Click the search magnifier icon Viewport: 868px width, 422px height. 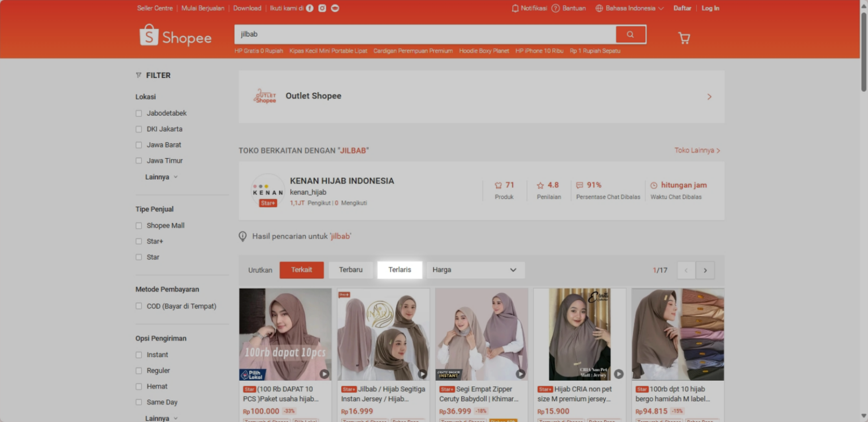tap(631, 34)
